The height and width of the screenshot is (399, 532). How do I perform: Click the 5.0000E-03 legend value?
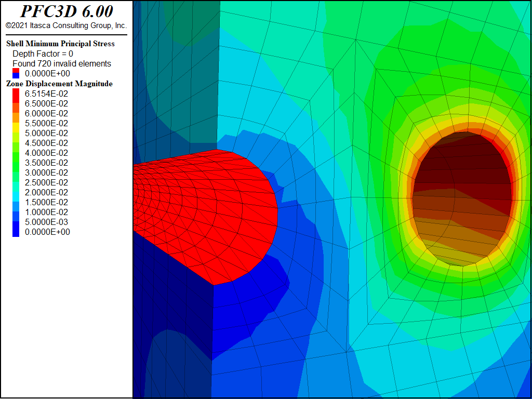pyautogui.click(x=46, y=222)
